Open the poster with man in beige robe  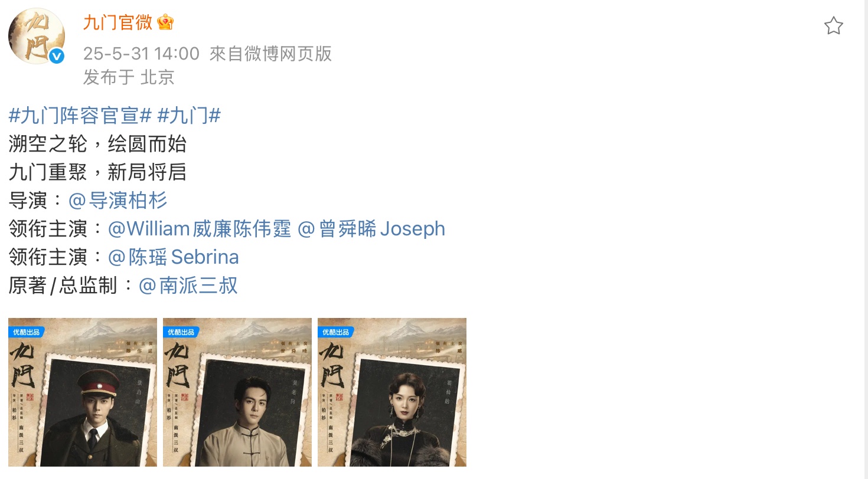point(237,392)
